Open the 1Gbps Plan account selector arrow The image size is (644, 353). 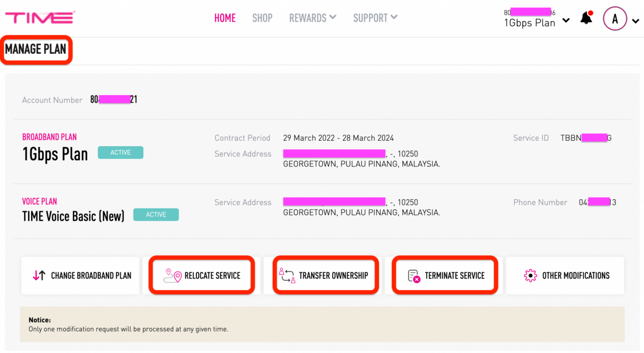click(566, 21)
